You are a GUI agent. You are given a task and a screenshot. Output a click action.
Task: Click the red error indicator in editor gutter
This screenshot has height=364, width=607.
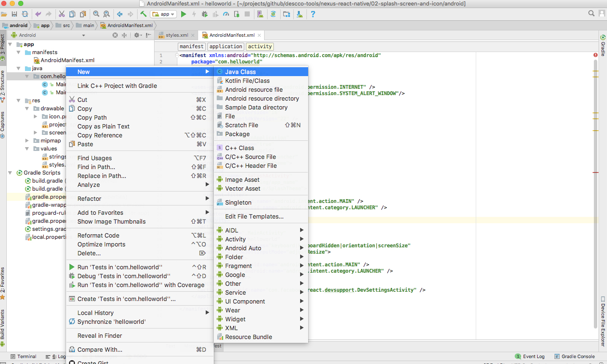tap(596, 55)
